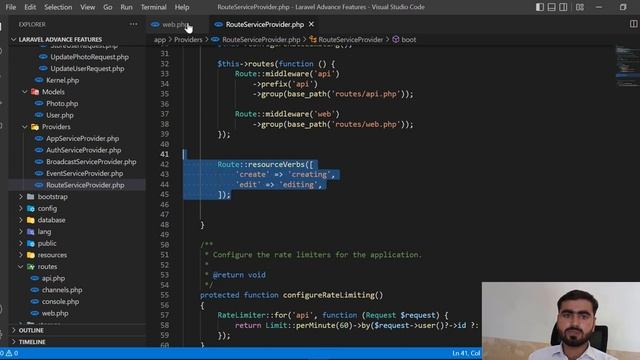Expand the TIMELINE section
Viewport: 640px width, 360px height.
(x=32, y=342)
